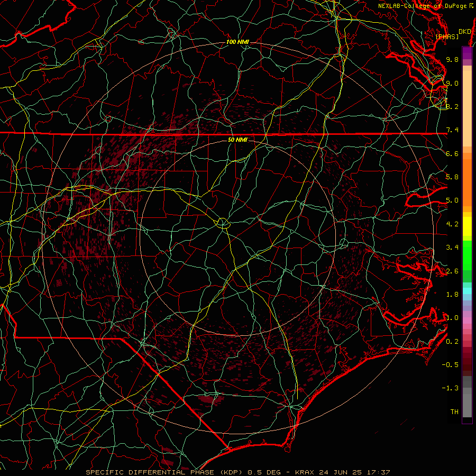The height and width of the screenshot is (476, 476).
Task: Select the 6.6 value on the scale
Action: click(452, 153)
